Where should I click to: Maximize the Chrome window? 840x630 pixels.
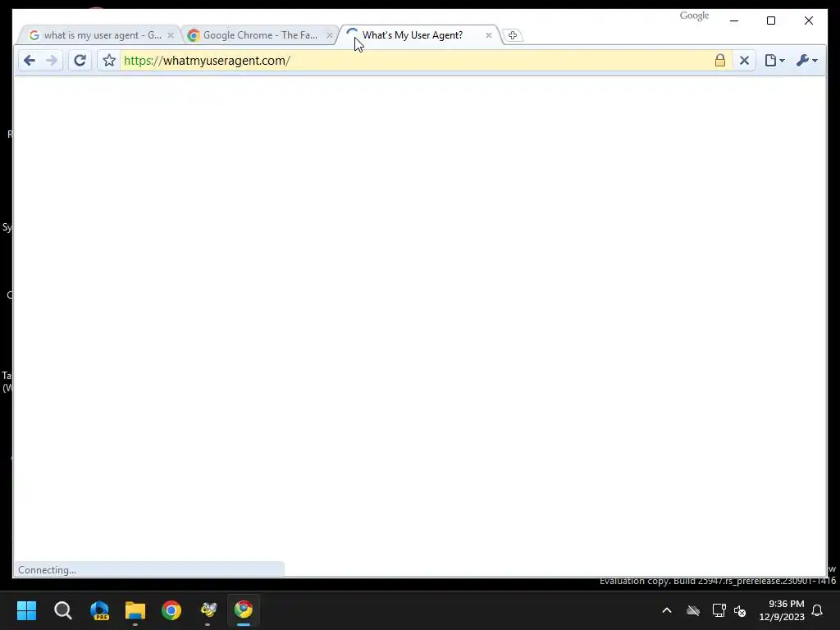[x=771, y=21]
